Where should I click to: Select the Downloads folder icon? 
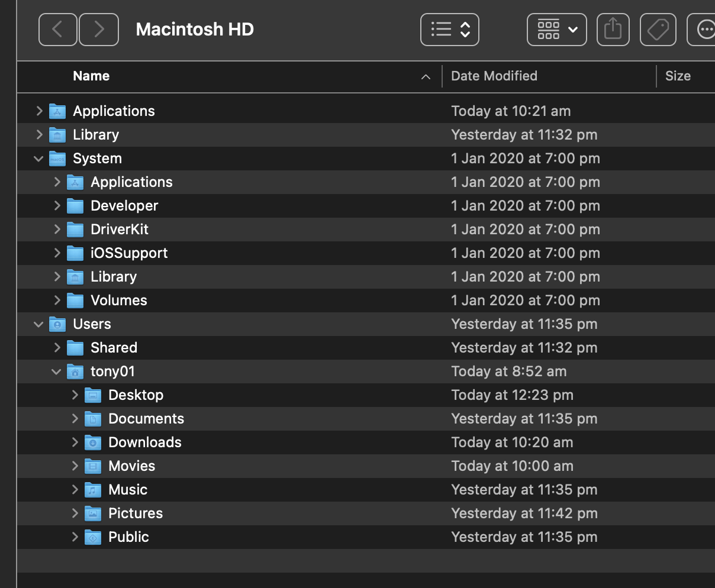click(93, 442)
